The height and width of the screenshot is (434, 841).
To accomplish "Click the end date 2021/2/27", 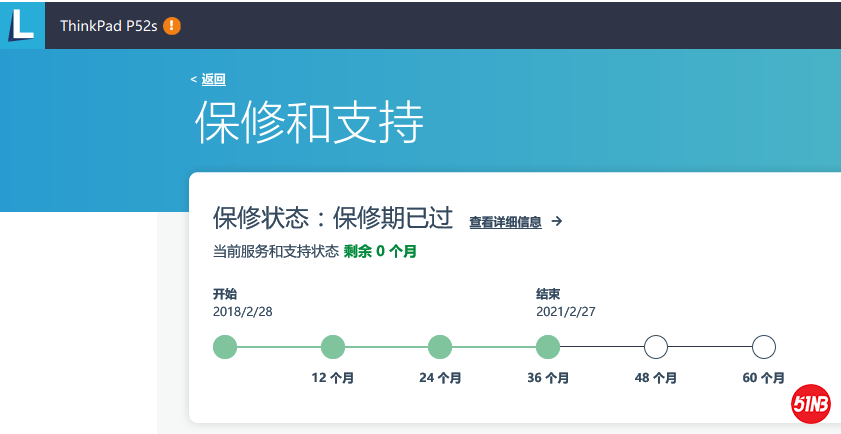I will point(566,311).
